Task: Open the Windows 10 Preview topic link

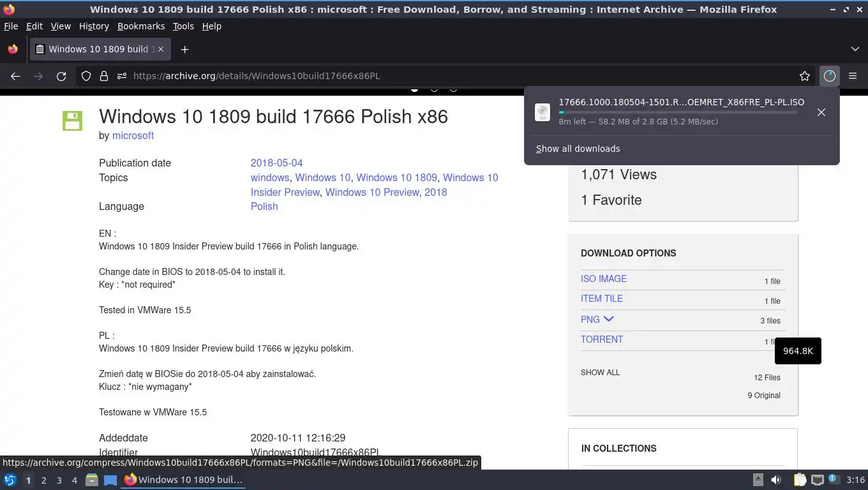Action: (372, 192)
